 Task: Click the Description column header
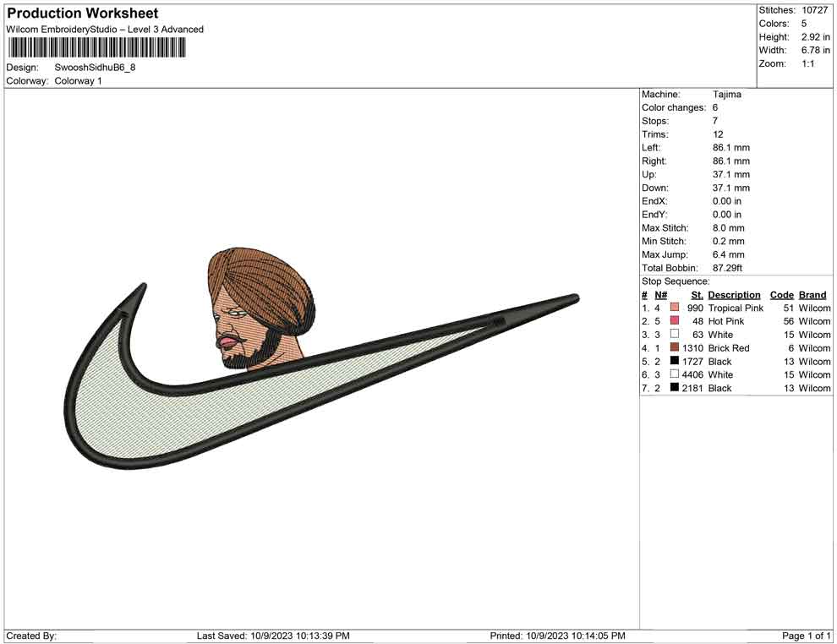click(734, 295)
